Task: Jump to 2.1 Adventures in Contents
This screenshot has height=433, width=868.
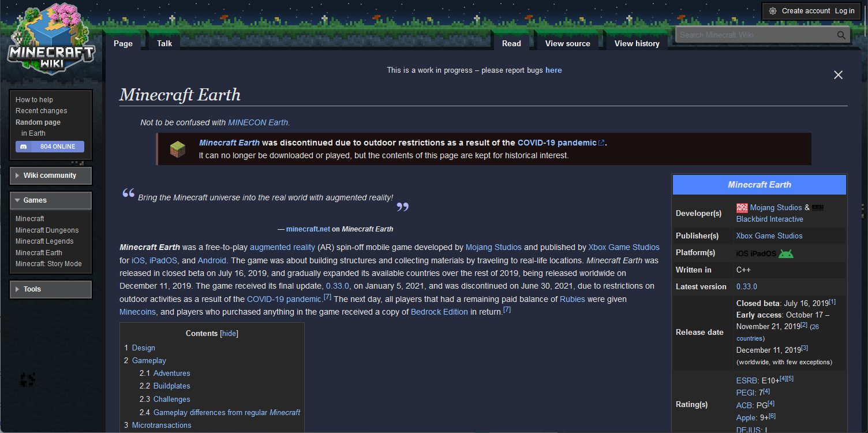Action: click(172, 374)
